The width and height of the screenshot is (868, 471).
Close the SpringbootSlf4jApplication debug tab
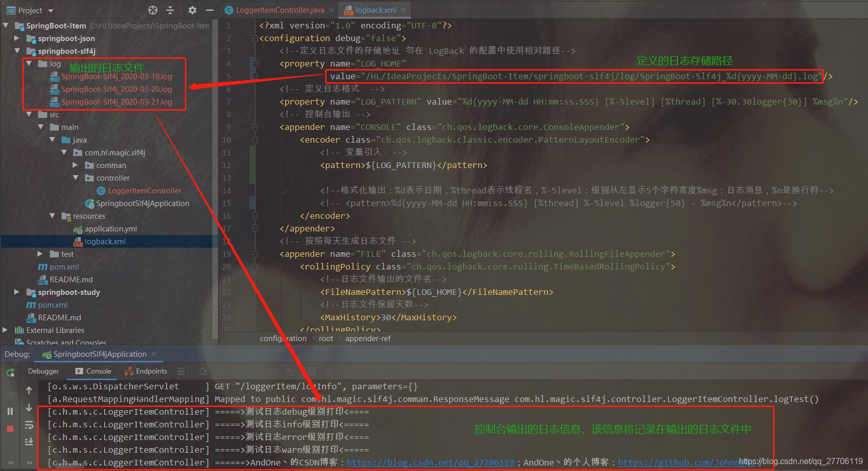154,354
